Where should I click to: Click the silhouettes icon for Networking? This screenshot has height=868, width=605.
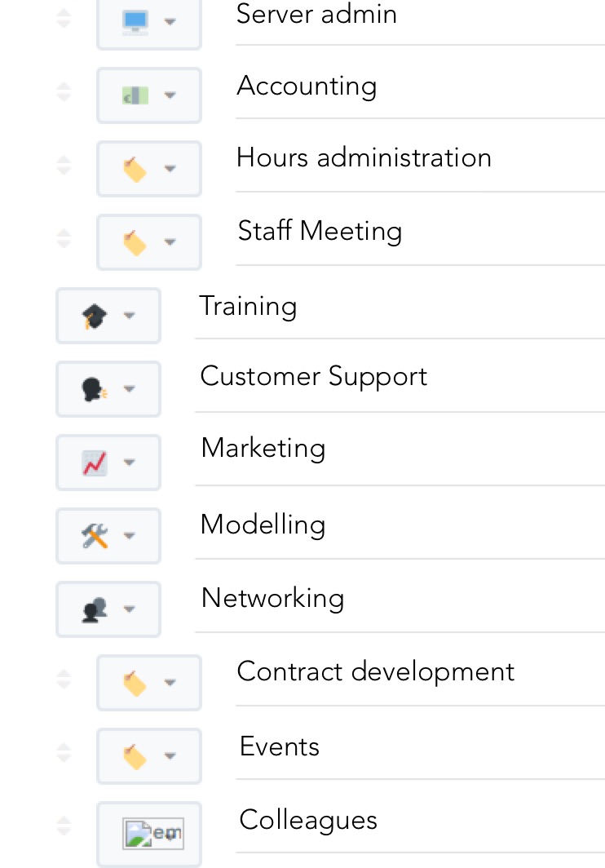point(95,609)
